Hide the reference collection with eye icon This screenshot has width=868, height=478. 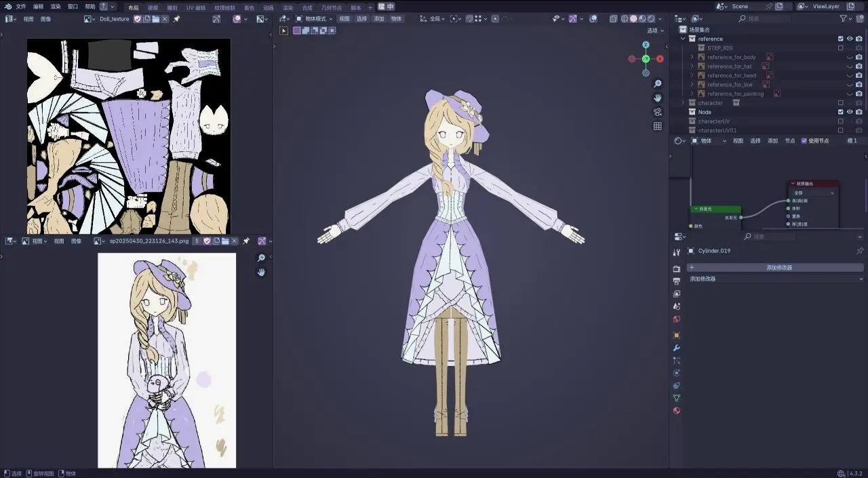pyautogui.click(x=850, y=39)
